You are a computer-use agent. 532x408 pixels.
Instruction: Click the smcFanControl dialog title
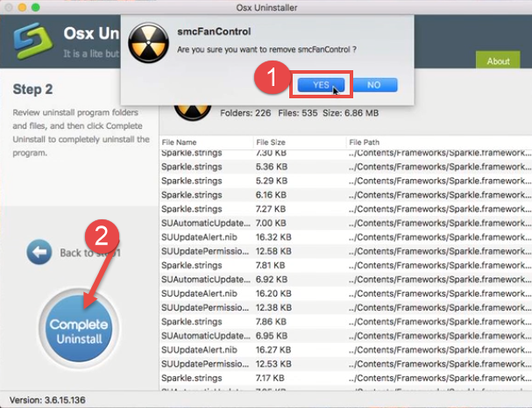point(214,32)
